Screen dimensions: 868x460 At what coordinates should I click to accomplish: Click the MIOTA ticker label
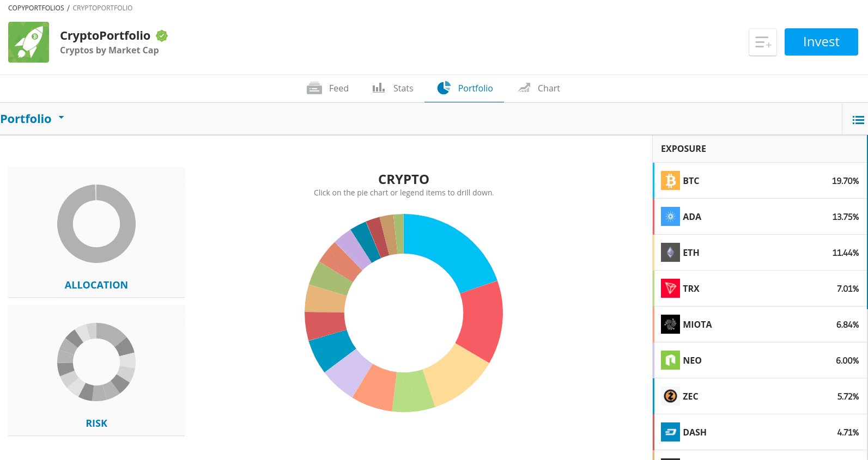click(697, 324)
